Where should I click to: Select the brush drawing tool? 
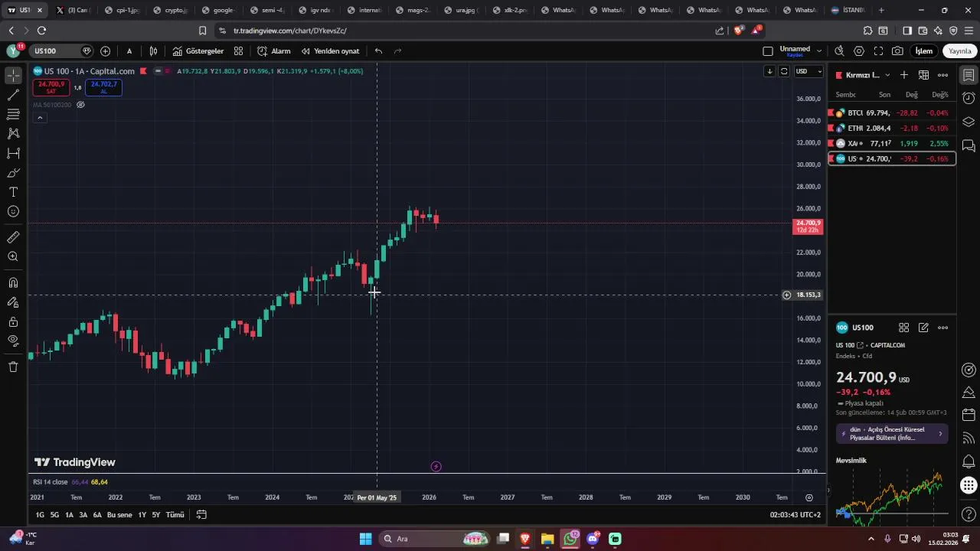[x=13, y=173]
